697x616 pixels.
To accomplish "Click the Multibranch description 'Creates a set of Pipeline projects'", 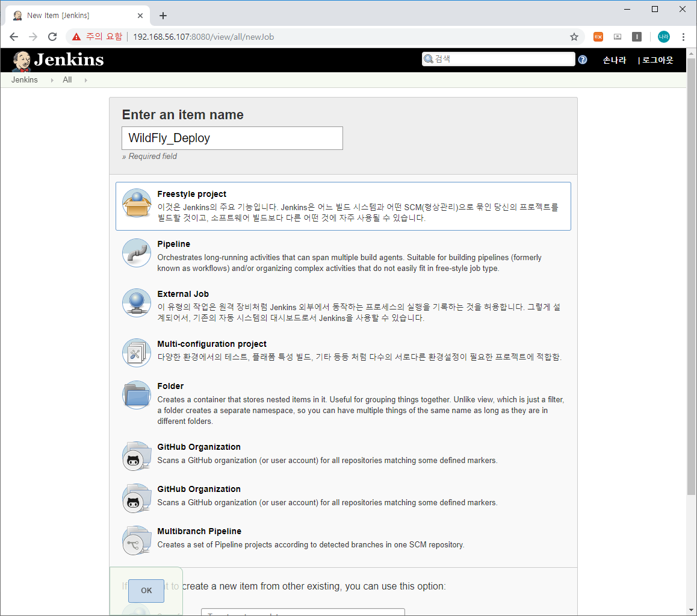I will coord(311,545).
